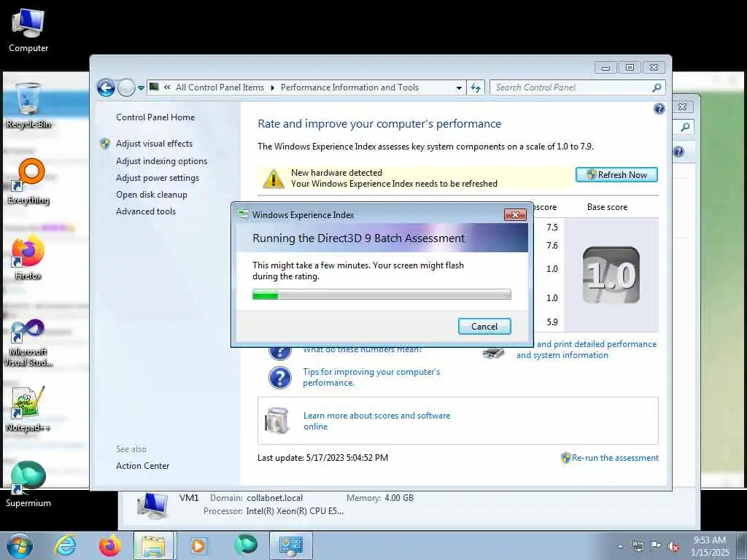747x560 pixels.
Task: Select All Control Panel Items breadcrumb
Action: [220, 87]
